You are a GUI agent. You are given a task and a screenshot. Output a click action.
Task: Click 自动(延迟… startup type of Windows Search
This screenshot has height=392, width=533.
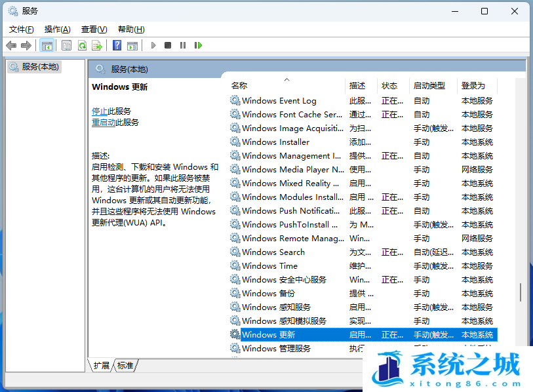coord(433,252)
